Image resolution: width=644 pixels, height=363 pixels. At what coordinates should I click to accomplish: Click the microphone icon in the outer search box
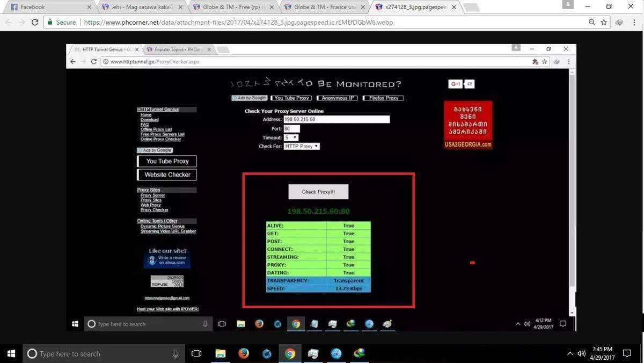[175, 353]
